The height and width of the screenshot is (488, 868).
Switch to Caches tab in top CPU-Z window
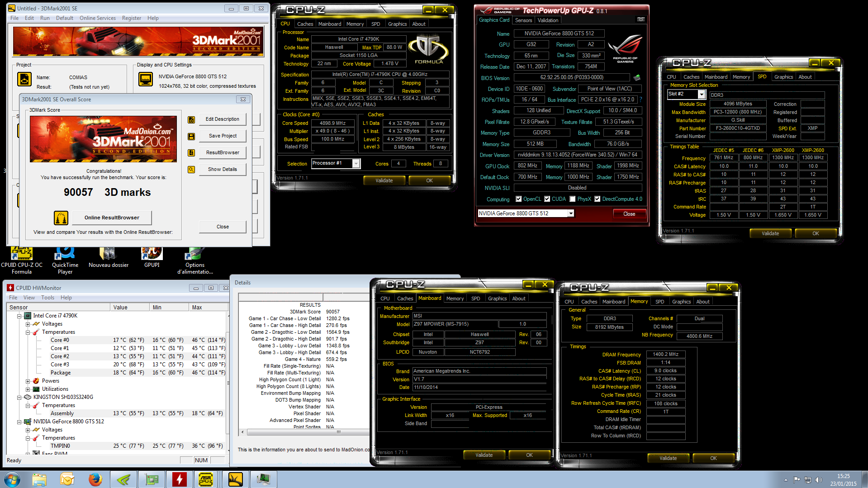(305, 24)
